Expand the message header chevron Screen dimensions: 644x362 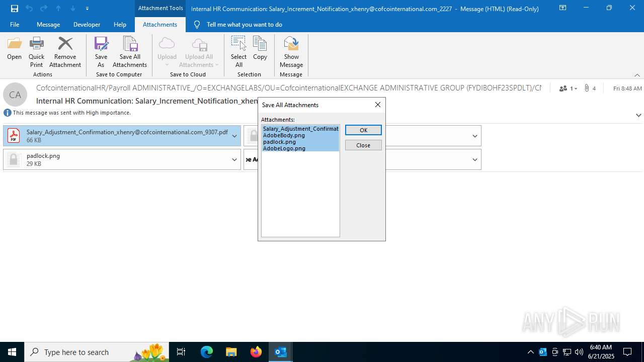pyautogui.click(x=638, y=115)
